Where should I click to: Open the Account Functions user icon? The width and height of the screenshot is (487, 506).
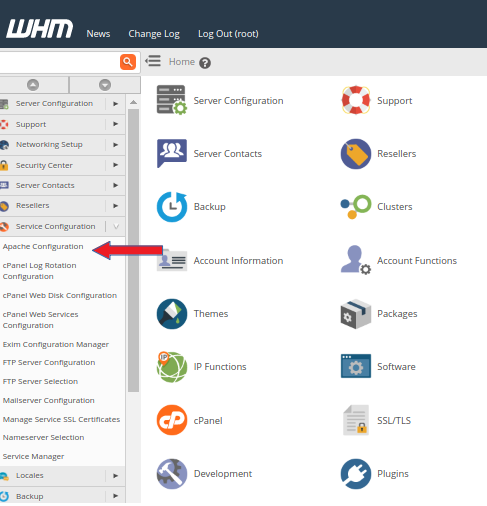pos(356,260)
